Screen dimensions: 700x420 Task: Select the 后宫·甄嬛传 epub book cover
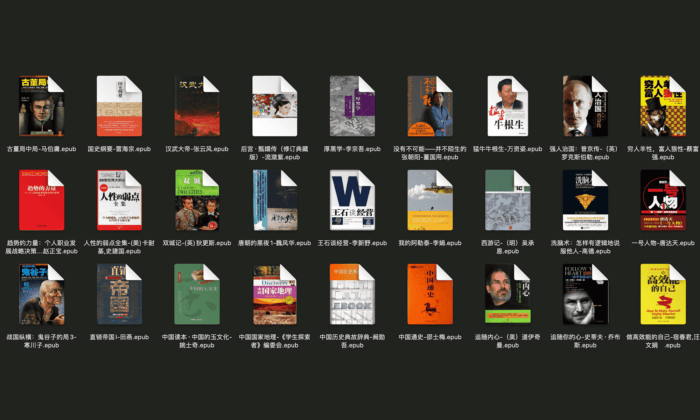click(x=274, y=107)
